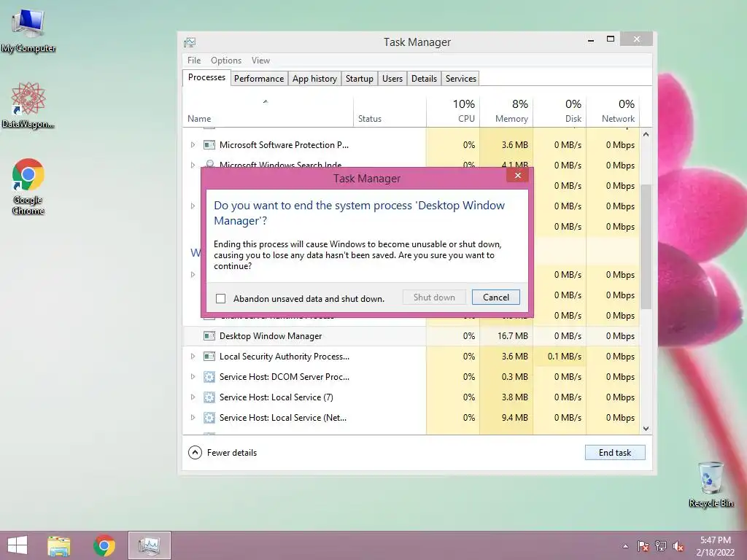Click the Local Security Authority process icon

(209, 356)
